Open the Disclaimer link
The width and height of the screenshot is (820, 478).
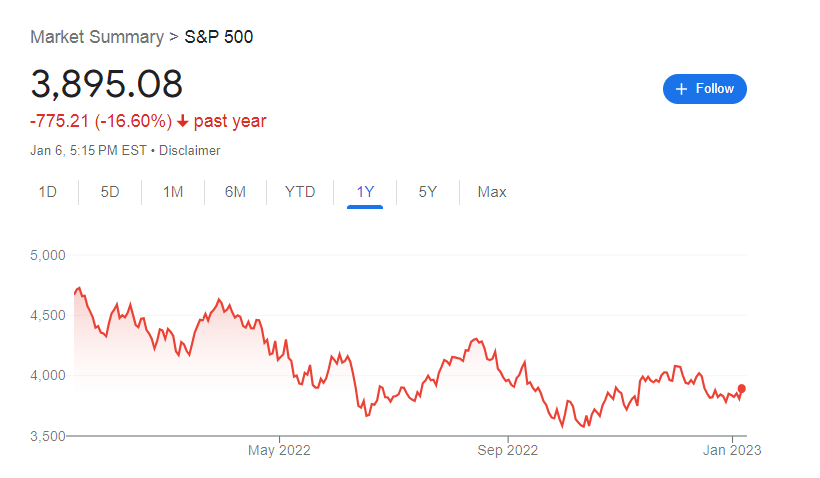[x=189, y=151]
